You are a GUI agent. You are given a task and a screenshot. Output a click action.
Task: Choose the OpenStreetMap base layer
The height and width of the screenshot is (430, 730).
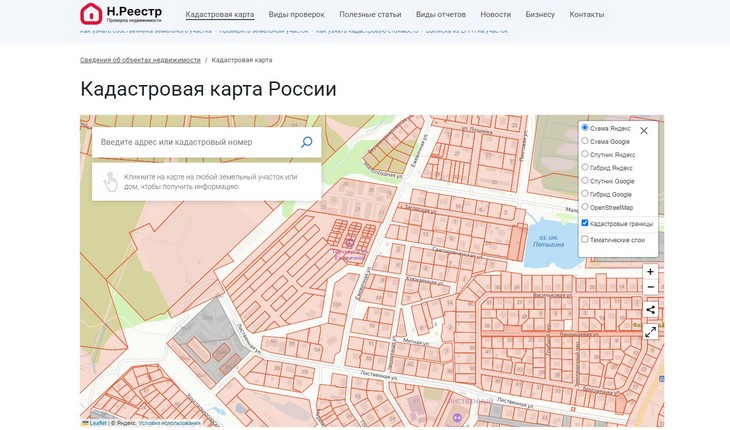[x=585, y=207]
